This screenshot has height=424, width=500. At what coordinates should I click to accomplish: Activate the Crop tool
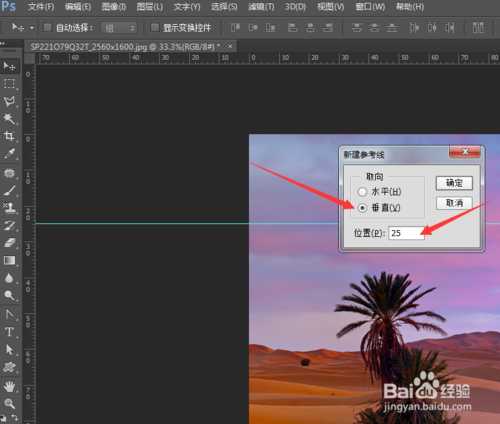pos(9,136)
